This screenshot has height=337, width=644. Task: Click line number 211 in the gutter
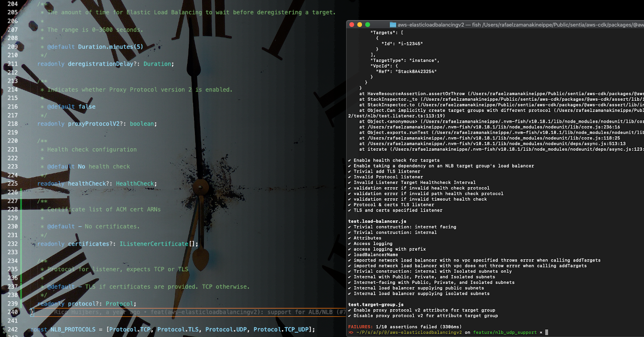pos(13,64)
